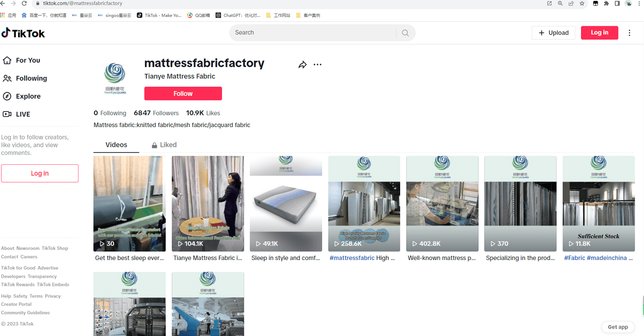Click the #Fabric hashtag link
Screen dimensions: 644x336
574,258
